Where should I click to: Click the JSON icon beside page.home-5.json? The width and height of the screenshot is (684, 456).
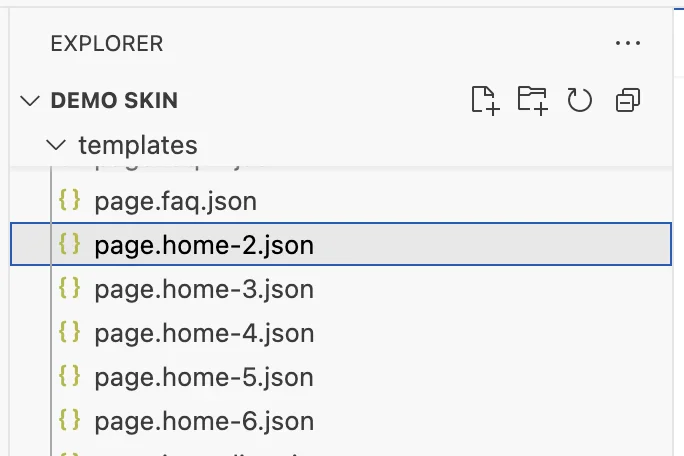70,377
